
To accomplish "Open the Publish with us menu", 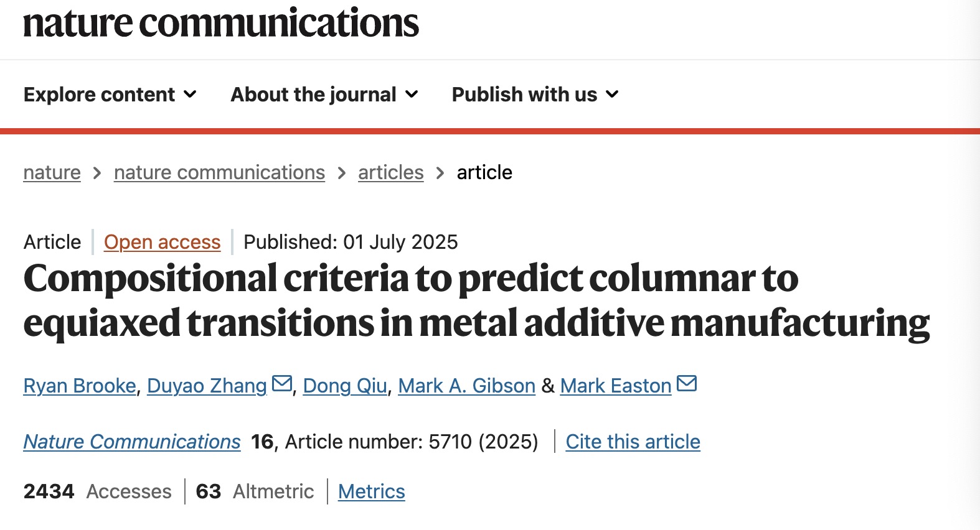I will coord(524,95).
